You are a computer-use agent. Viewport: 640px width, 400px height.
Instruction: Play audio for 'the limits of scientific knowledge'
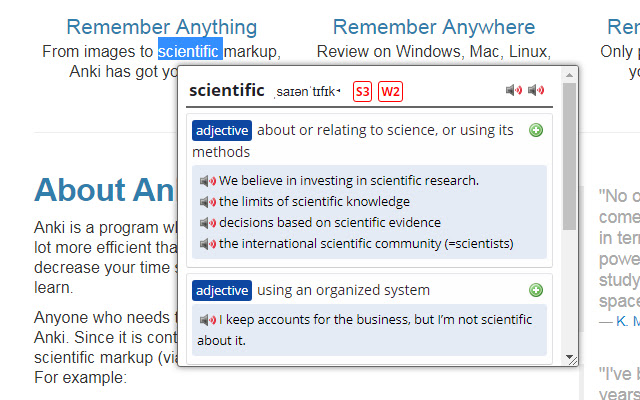pos(208,202)
